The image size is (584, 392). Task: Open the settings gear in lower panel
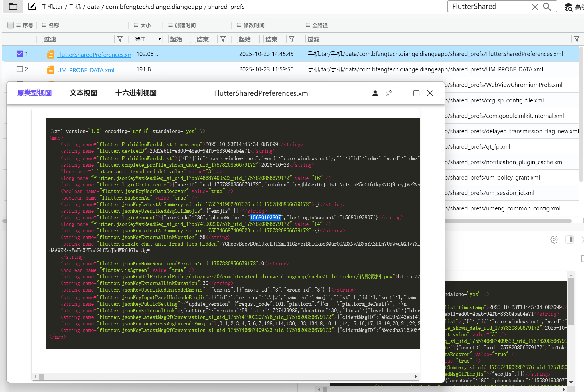[x=554, y=240]
